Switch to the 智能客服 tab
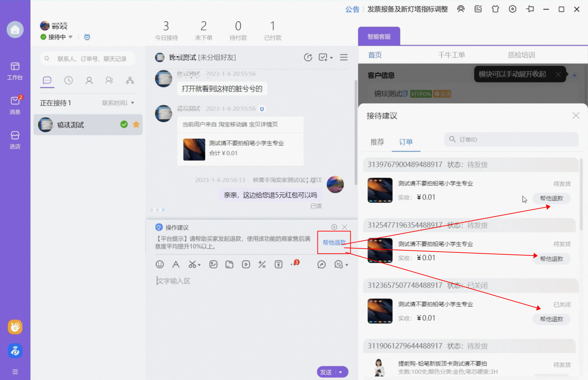The height and width of the screenshot is (380, 588). [x=379, y=36]
